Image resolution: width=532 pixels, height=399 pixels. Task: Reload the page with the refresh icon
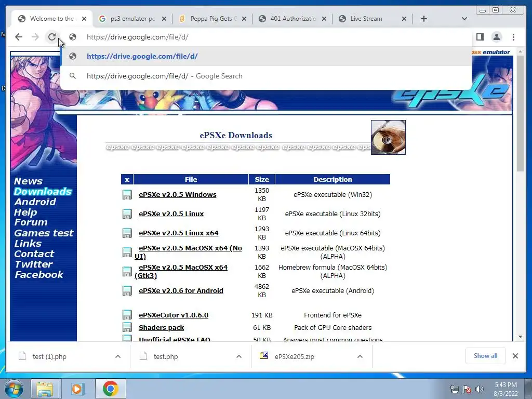(51, 37)
